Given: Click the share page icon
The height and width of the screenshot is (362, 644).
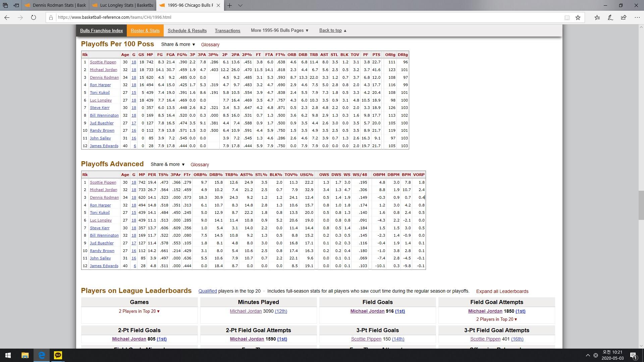Looking at the screenshot, I should [x=624, y=17].
